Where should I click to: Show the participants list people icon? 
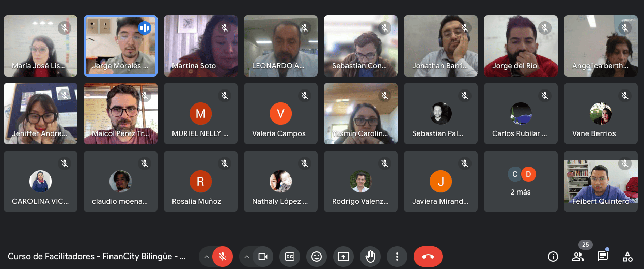pyautogui.click(x=578, y=256)
